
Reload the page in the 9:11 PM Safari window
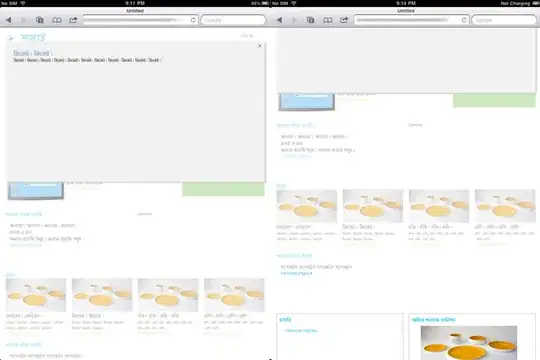pos(193,20)
